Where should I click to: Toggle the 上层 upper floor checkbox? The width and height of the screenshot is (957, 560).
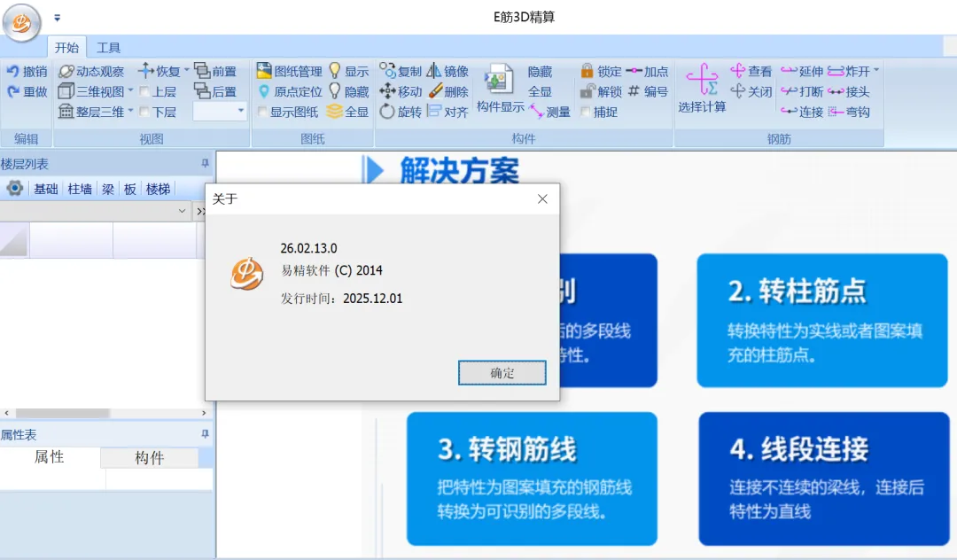click(144, 91)
